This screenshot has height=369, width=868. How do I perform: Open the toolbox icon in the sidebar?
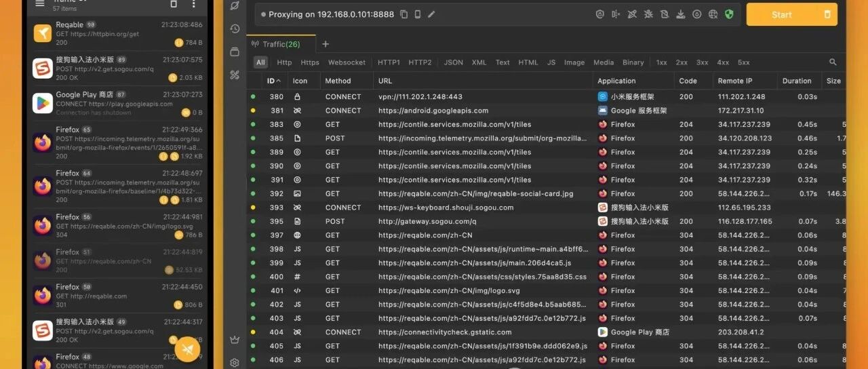point(235,75)
